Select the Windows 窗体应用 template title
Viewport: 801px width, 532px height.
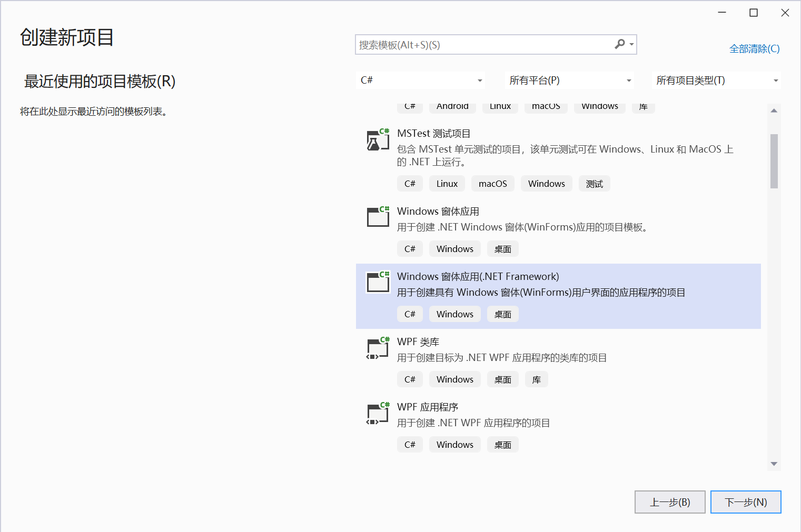[x=438, y=212]
